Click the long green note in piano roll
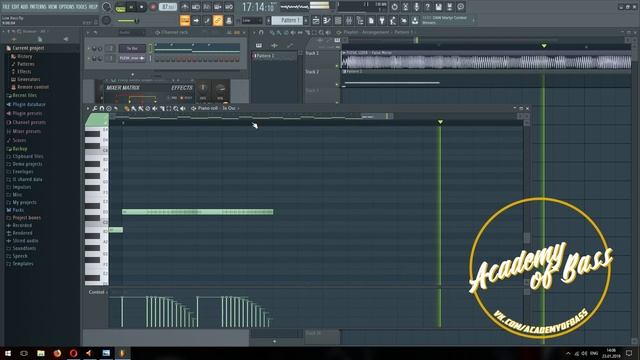Screen dimensions: 640x360 click(x=198, y=212)
